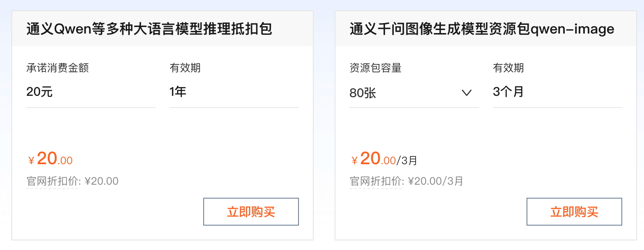Viewport: 644px width, 250px height.
Task: Open the 资源包容量 dropdown showing 80张
Action: [413, 93]
